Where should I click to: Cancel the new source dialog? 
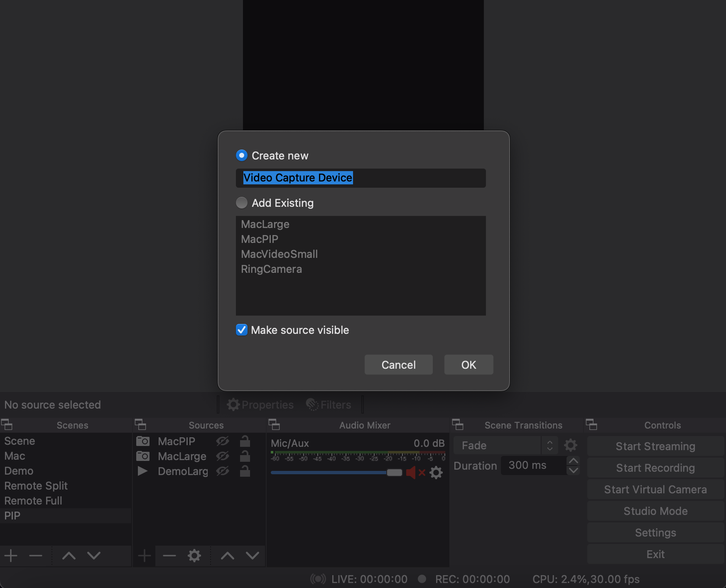399,365
